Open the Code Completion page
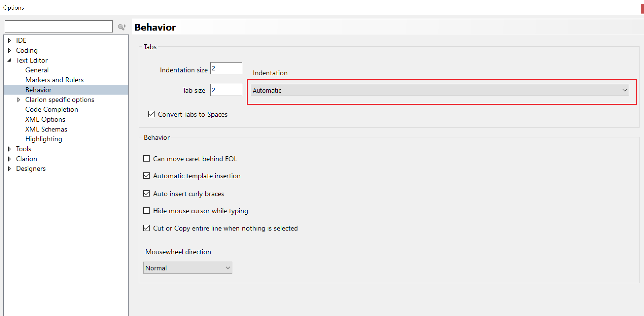 [52, 109]
